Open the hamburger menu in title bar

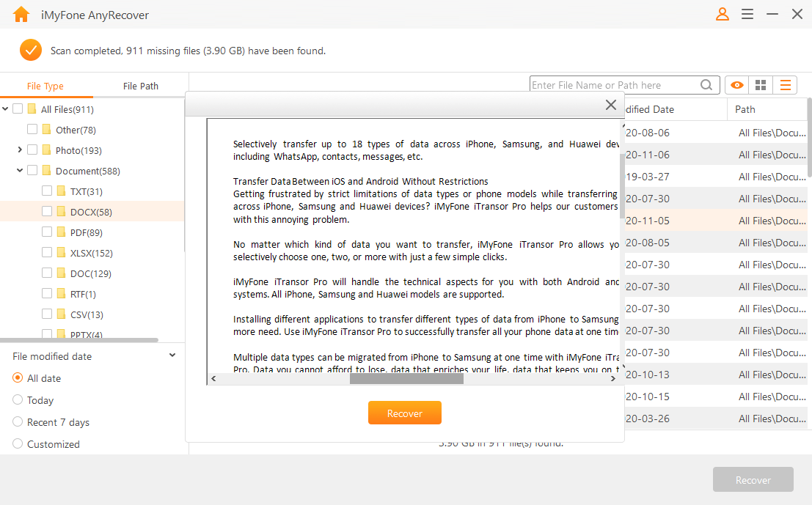click(747, 14)
